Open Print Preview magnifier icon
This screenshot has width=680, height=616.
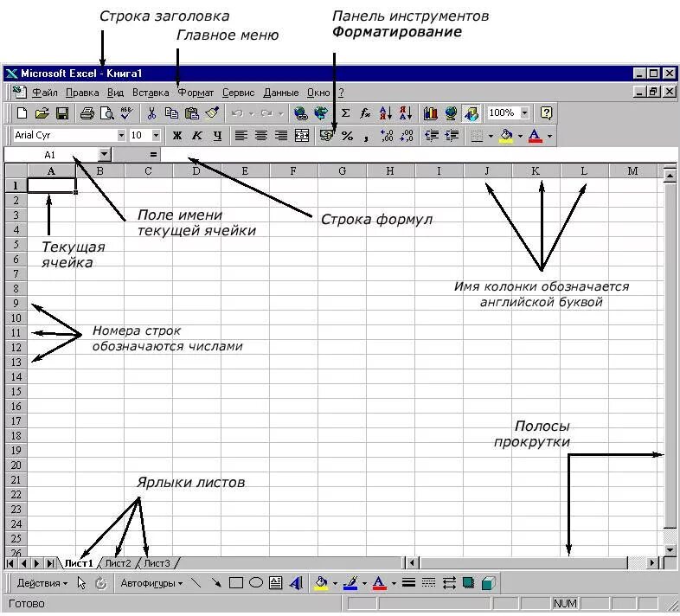coord(106,113)
